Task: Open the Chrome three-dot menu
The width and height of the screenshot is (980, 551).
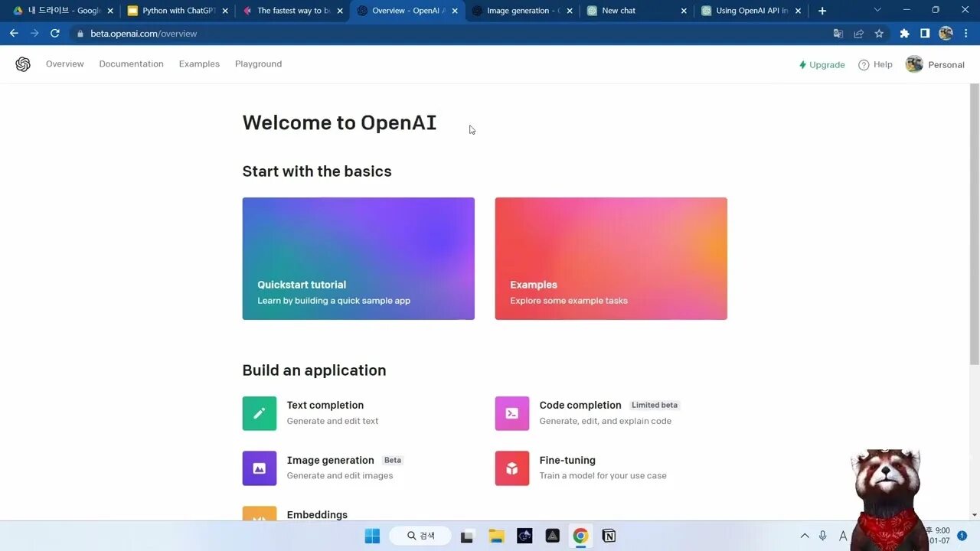Action: [x=965, y=34]
